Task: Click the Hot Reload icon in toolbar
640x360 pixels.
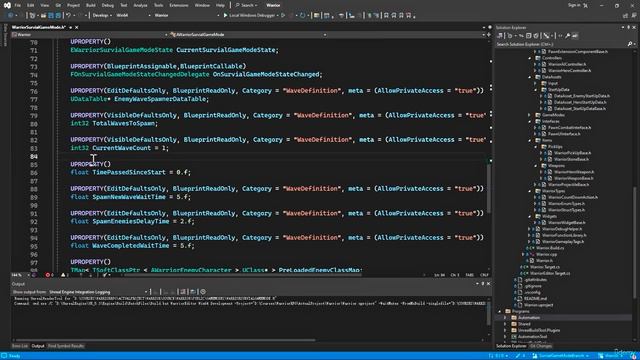Action: click(x=302, y=15)
